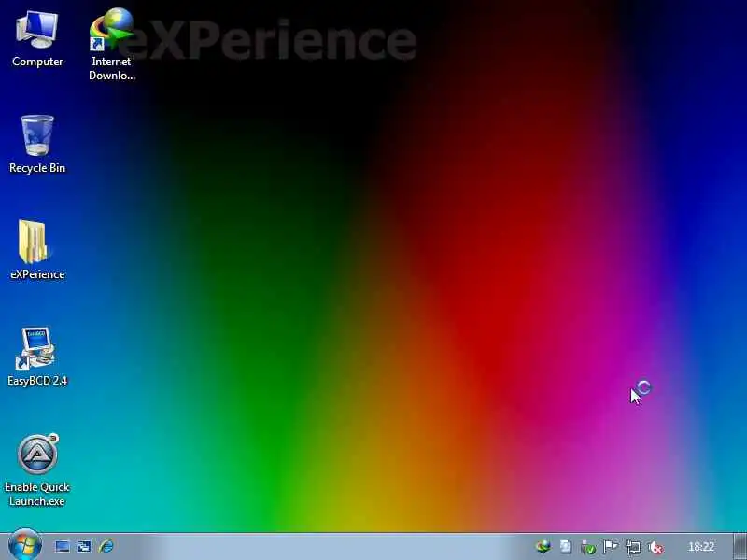Click Switch between windows quick launch icon
The width and height of the screenshot is (747, 560).
coord(84,546)
